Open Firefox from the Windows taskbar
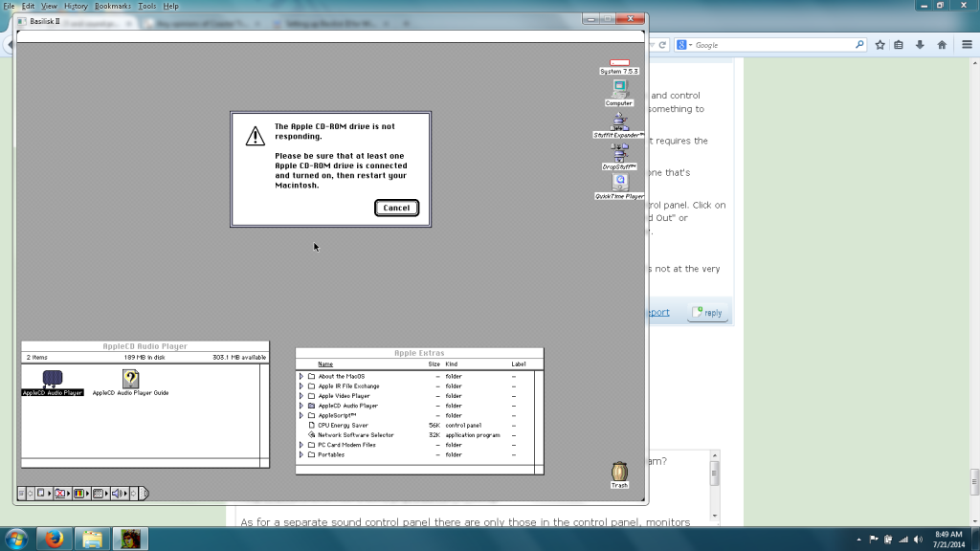The width and height of the screenshot is (980, 551). coord(55,539)
